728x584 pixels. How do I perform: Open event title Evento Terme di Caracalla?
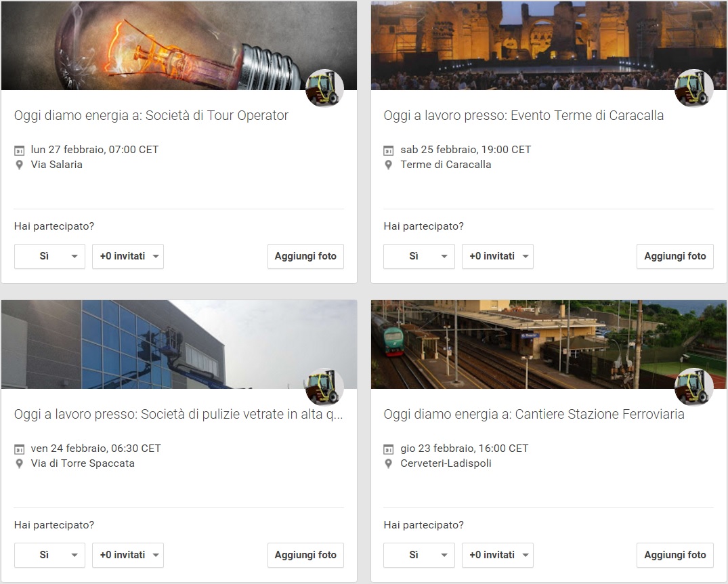(523, 116)
